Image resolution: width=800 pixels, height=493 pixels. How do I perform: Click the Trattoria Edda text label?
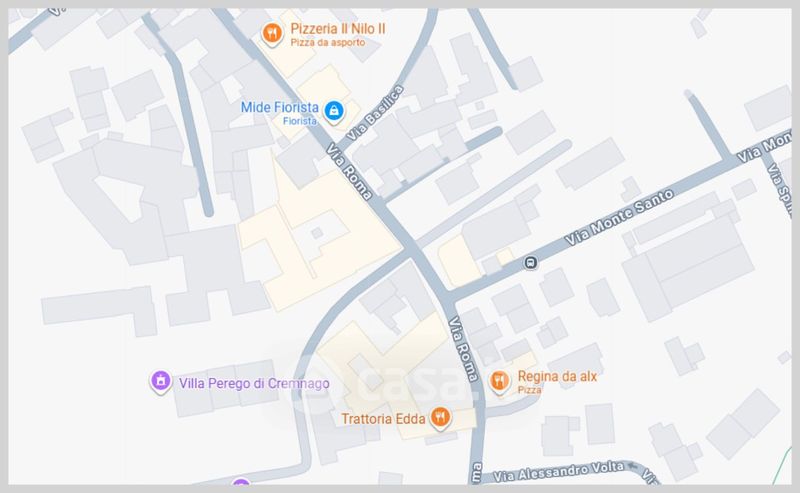pyautogui.click(x=383, y=419)
